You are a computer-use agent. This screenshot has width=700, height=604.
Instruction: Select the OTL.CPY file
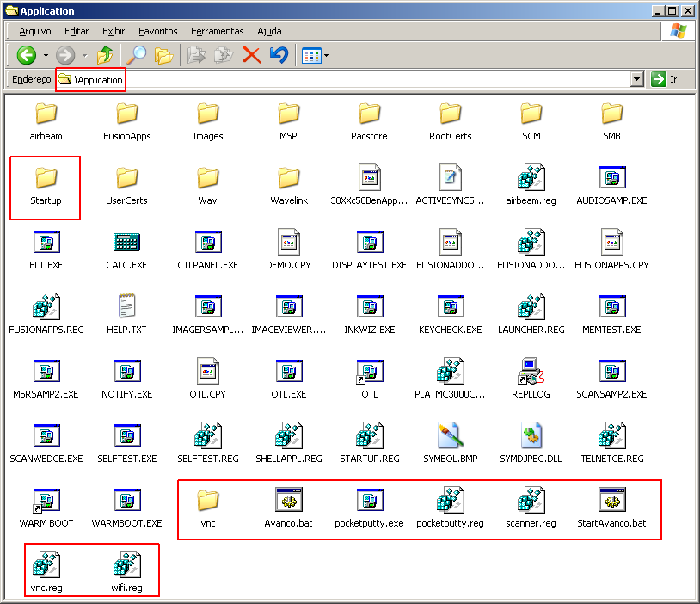click(208, 379)
